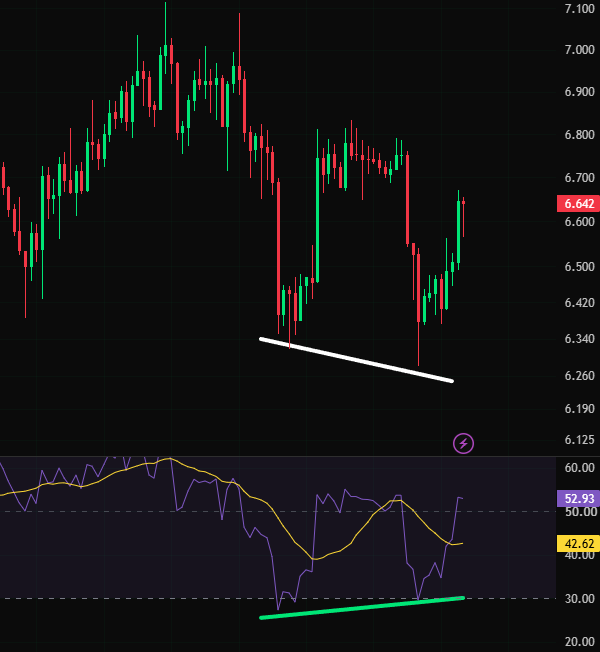Click the 6.800 price axis label
The width and height of the screenshot is (600, 652).
click(x=580, y=135)
